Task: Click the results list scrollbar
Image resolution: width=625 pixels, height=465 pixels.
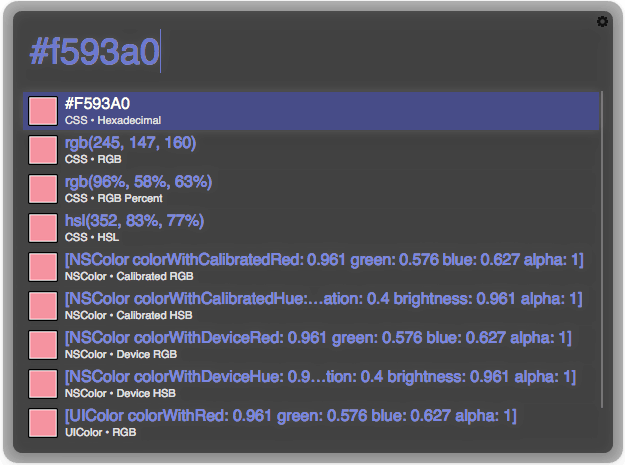Action: (x=603, y=249)
